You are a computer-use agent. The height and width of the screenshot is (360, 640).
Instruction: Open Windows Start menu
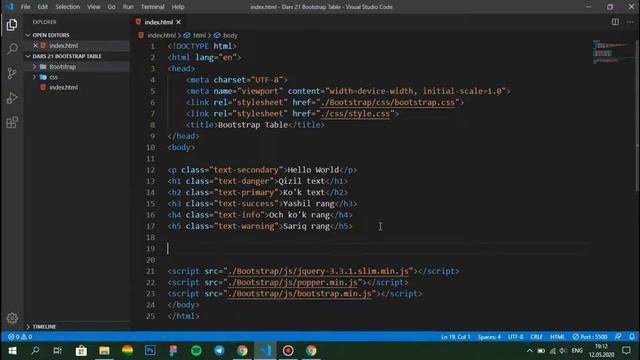click(x=12, y=351)
